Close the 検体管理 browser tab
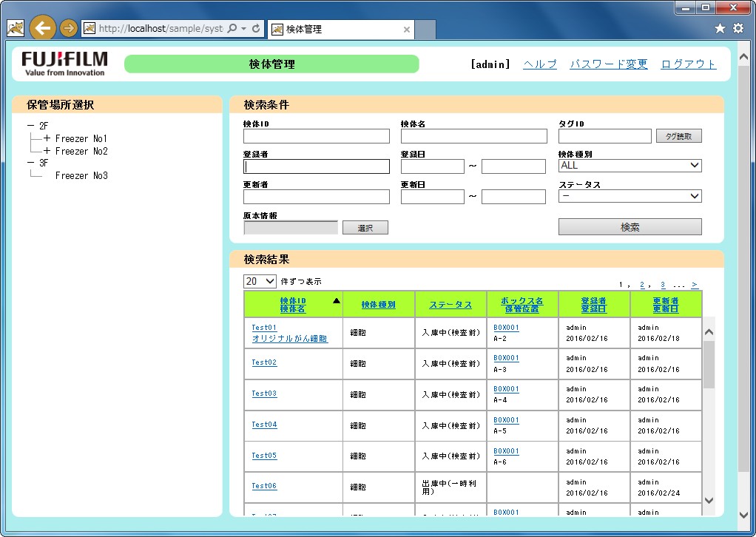The width and height of the screenshot is (756, 537). point(406,30)
